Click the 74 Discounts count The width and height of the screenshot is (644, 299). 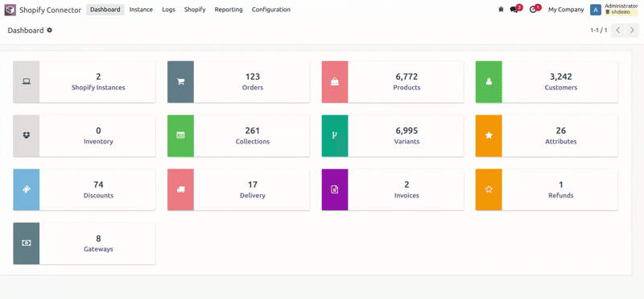click(98, 185)
